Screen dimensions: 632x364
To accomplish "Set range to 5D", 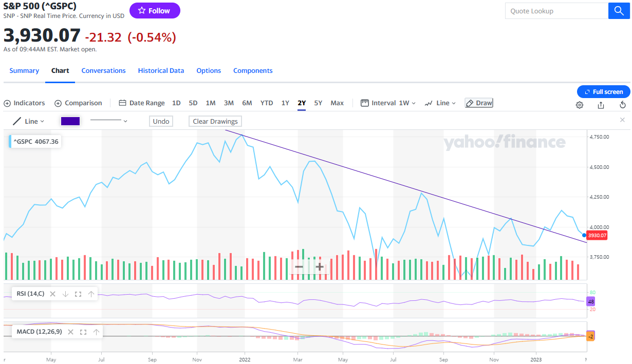I will point(193,103).
